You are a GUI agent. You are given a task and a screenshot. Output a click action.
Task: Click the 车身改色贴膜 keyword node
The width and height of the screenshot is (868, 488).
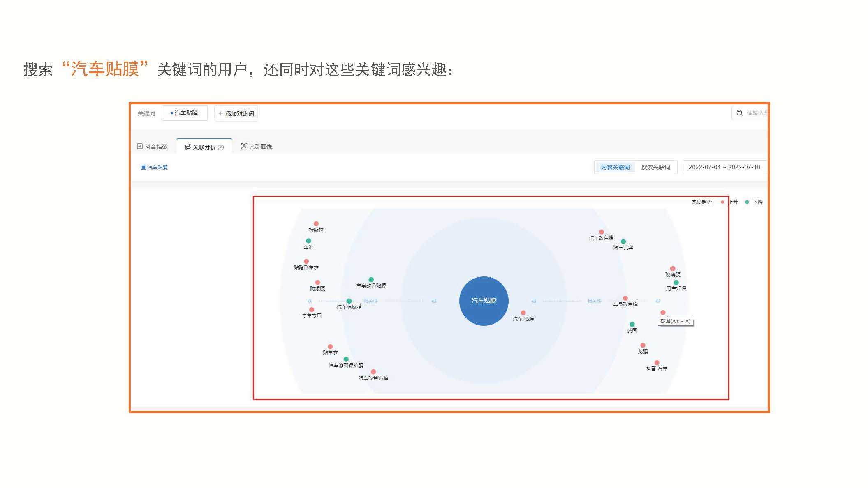coord(371,280)
